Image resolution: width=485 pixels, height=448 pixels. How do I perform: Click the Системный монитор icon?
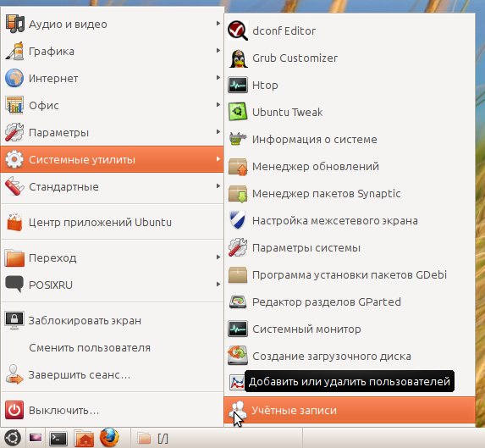click(238, 329)
